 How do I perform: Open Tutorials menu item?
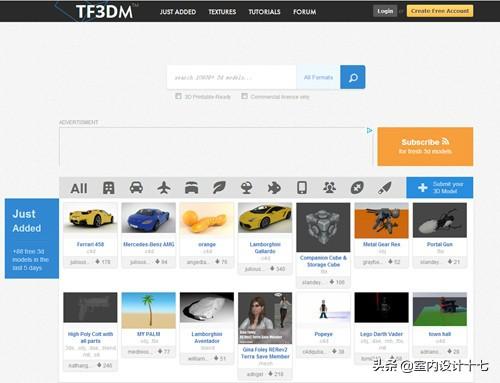click(x=264, y=12)
